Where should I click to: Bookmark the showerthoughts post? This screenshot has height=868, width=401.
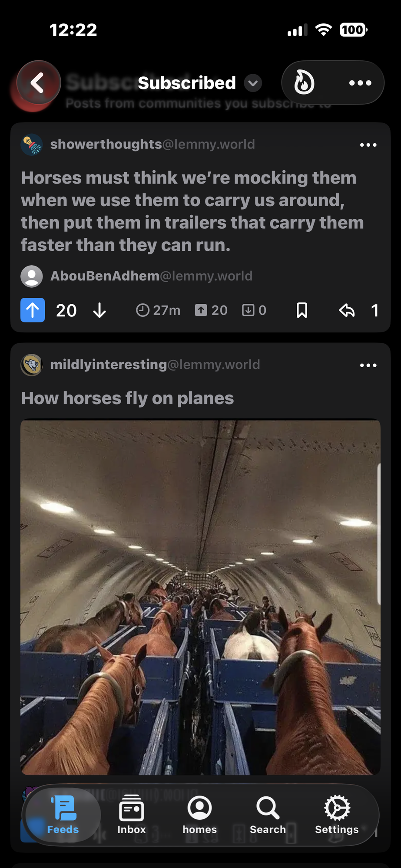click(302, 310)
